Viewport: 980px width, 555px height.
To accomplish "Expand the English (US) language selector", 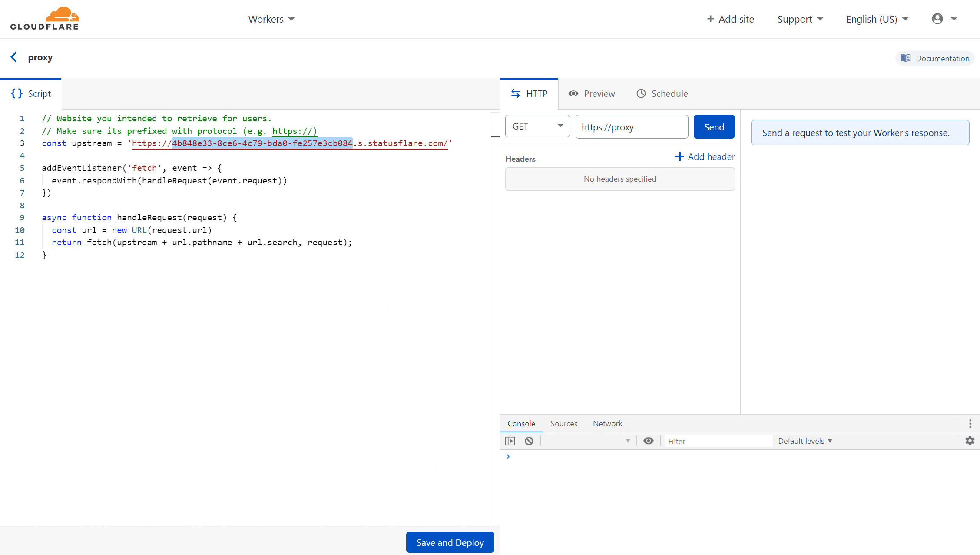I will pyautogui.click(x=877, y=19).
